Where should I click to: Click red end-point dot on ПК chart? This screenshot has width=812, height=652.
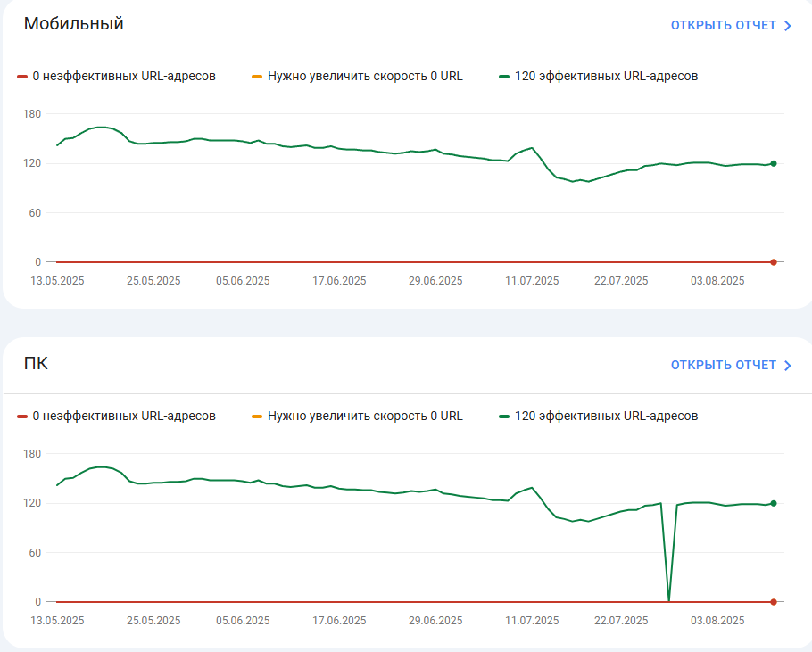tap(774, 602)
